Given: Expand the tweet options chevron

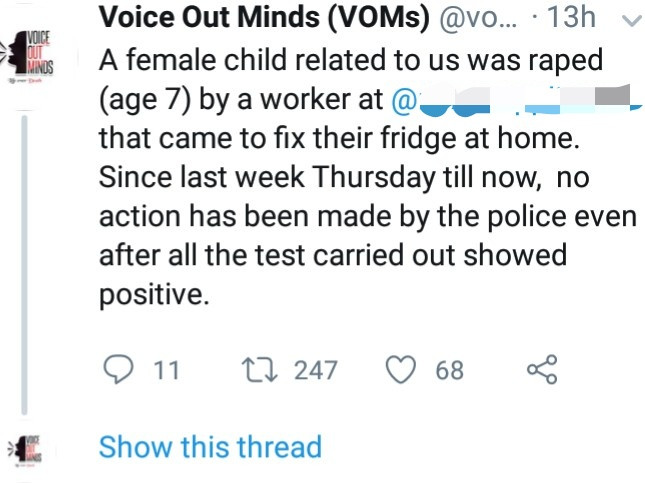Looking at the screenshot, I should pos(632,18).
